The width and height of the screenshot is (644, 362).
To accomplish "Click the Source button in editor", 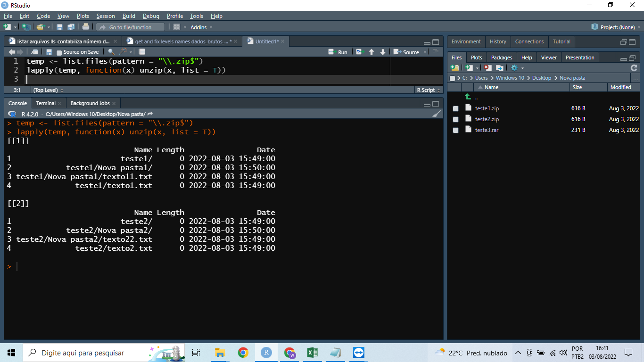I will pos(407,52).
